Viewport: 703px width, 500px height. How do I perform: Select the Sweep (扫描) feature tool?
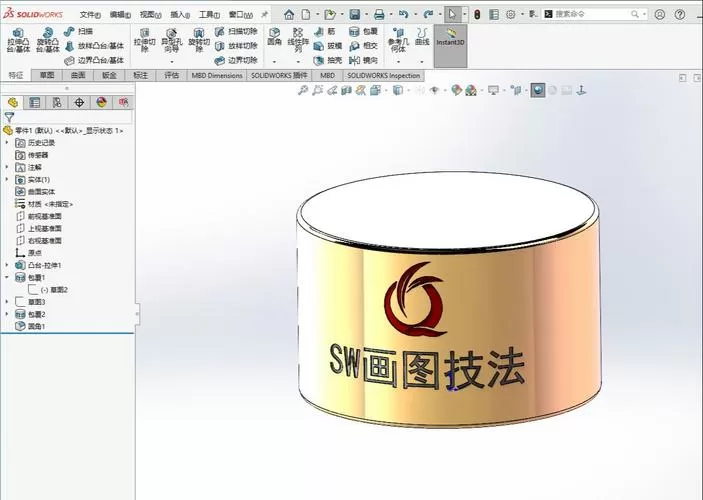pos(78,31)
